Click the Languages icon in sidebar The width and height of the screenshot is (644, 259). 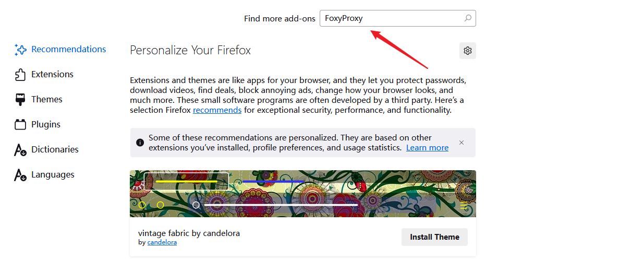coord(20,175)
